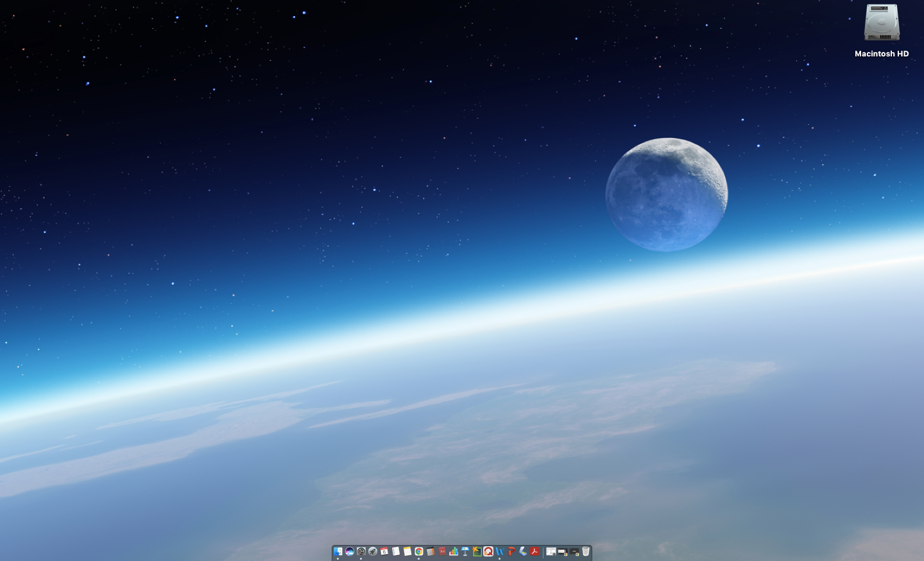Open the red Q app in Dock
The height and width of the screenshot is (561, 924).
[488, 551]
